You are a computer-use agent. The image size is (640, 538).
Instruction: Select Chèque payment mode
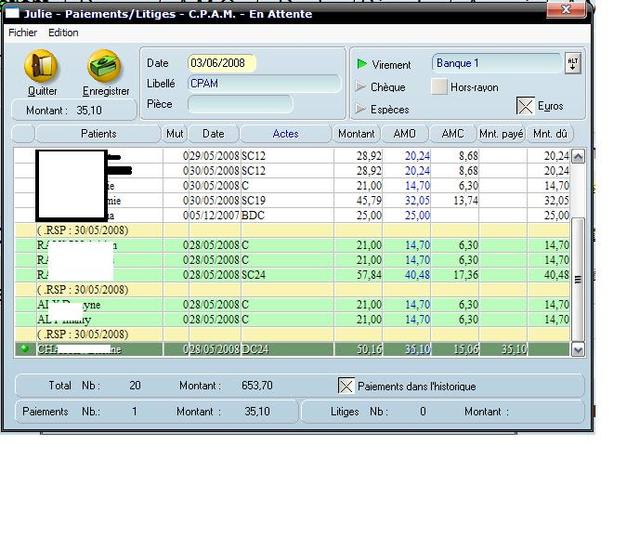(361, 87)
